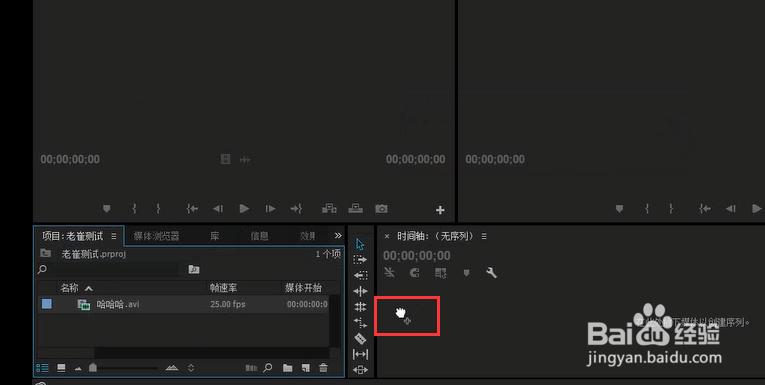Select the Rolling Edit tool
This screenshot has width=765, height=385.
[x=360, y=306]
